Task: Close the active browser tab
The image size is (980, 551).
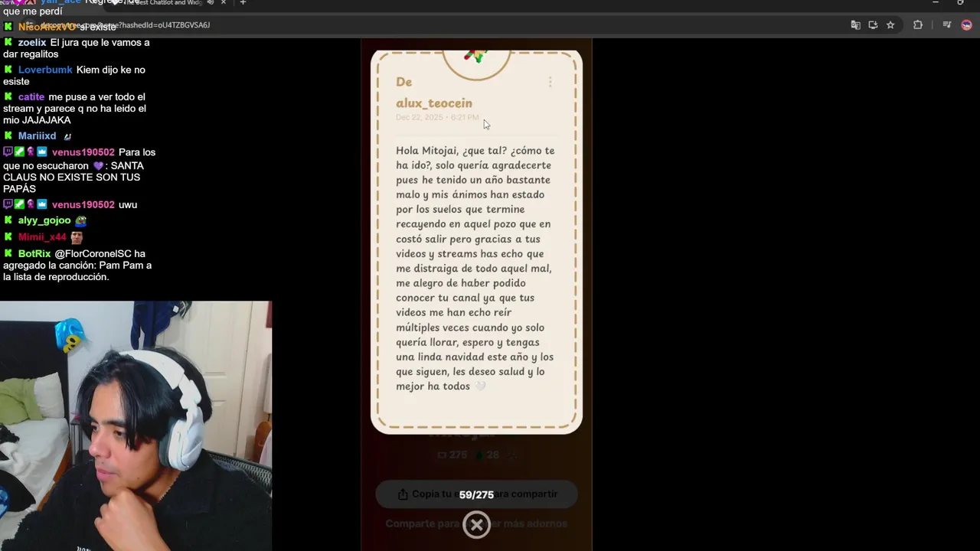Action: coord(224,3)
